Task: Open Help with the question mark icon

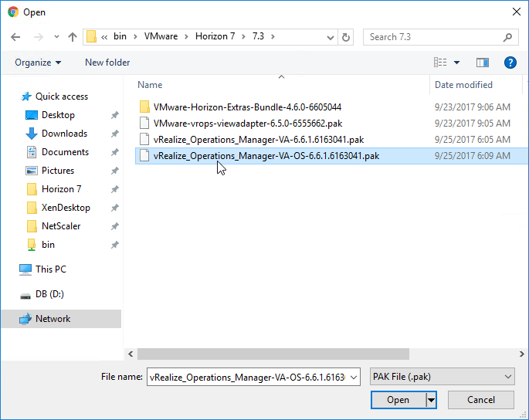Action: pos(510,63)
